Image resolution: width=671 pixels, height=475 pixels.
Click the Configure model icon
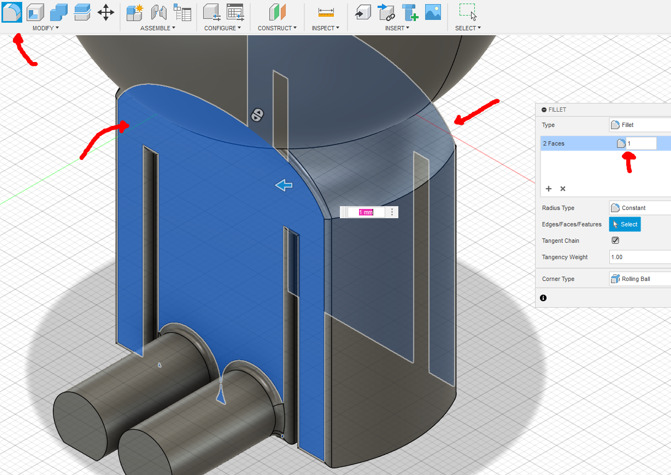pos(211,12)
